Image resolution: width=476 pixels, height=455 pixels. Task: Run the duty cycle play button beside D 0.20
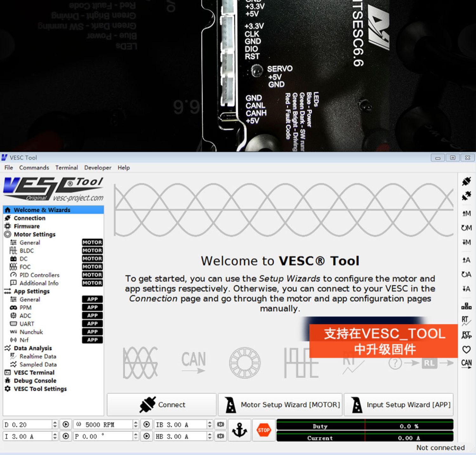(66, 425)
